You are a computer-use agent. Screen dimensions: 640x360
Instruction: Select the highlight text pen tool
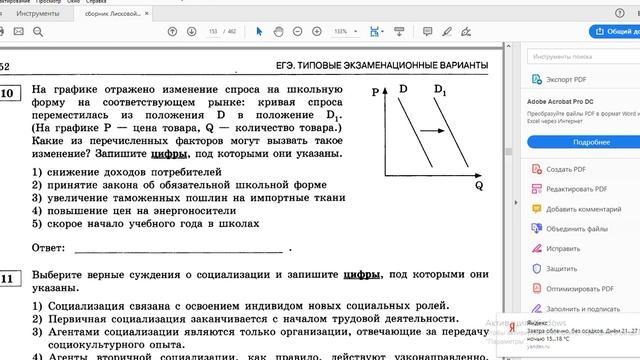(x=447, y=31)
